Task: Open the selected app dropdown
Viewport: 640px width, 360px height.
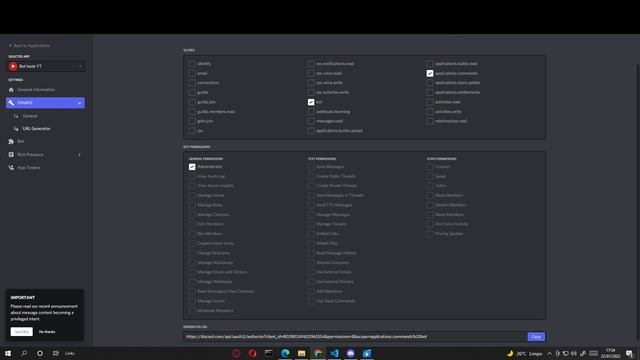Action: pos(45,66)
